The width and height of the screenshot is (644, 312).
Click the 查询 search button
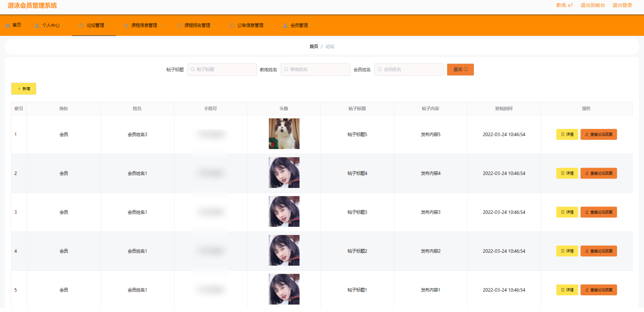click(460, 70)
